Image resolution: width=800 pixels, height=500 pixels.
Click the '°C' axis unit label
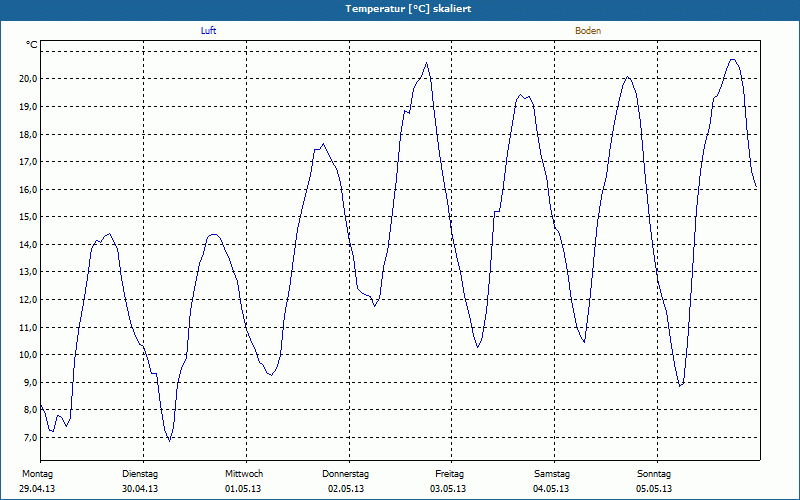(32, 45)
